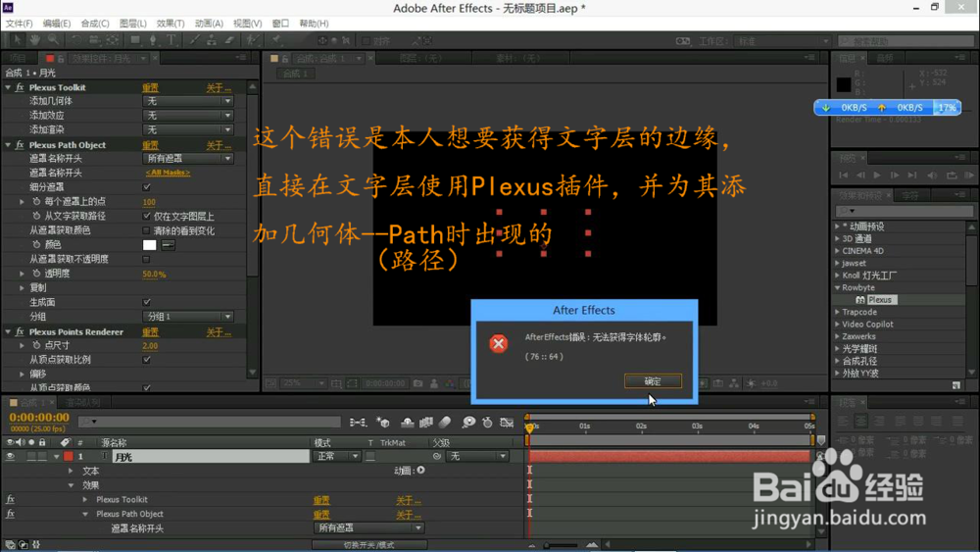This screenshot has height=552, width=980.
Task: Open the 窗口 menu
Action: (x=280, y=24)
